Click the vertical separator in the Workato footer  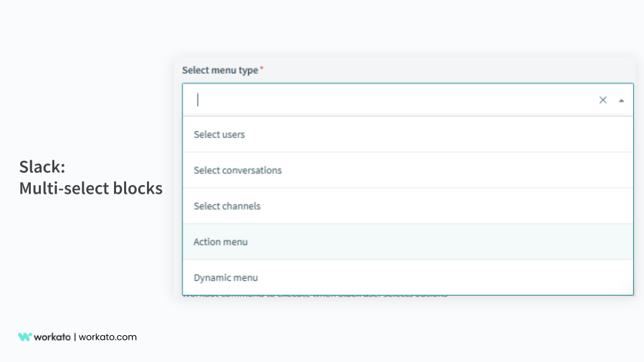pyautogui.click(x=74, y=337)
